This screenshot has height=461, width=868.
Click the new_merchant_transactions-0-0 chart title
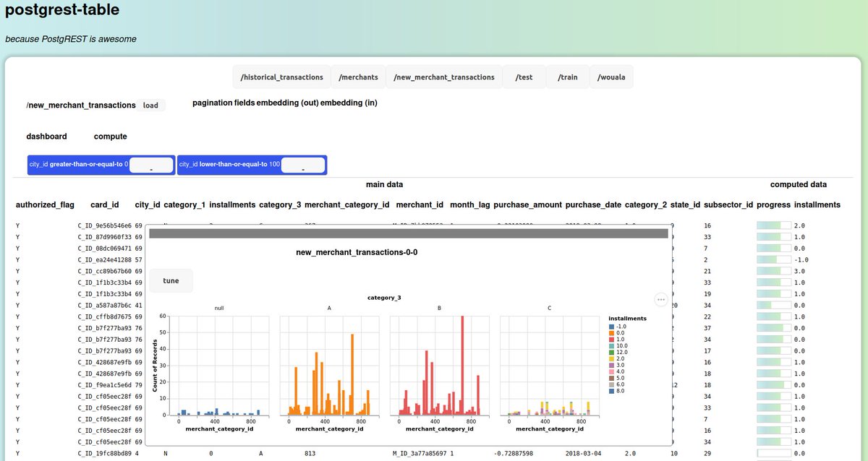coord(357,252)
